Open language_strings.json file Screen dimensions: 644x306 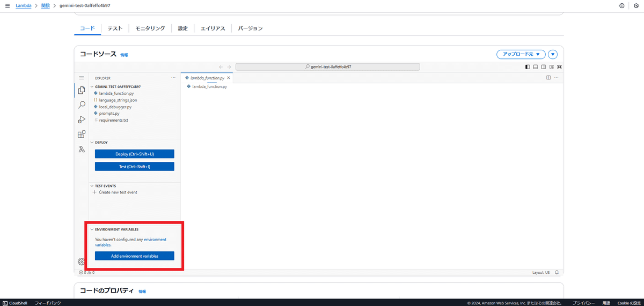click(x=118, y=100)
